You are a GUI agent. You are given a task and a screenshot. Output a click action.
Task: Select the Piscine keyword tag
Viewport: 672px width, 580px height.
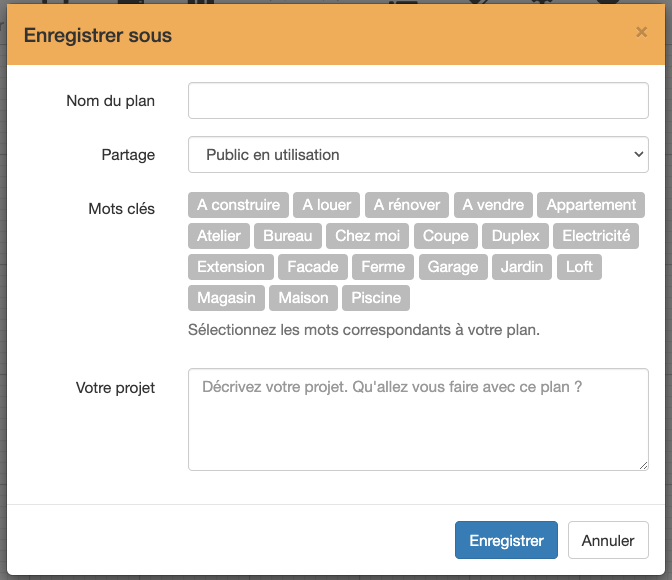(x=376, y=298)
